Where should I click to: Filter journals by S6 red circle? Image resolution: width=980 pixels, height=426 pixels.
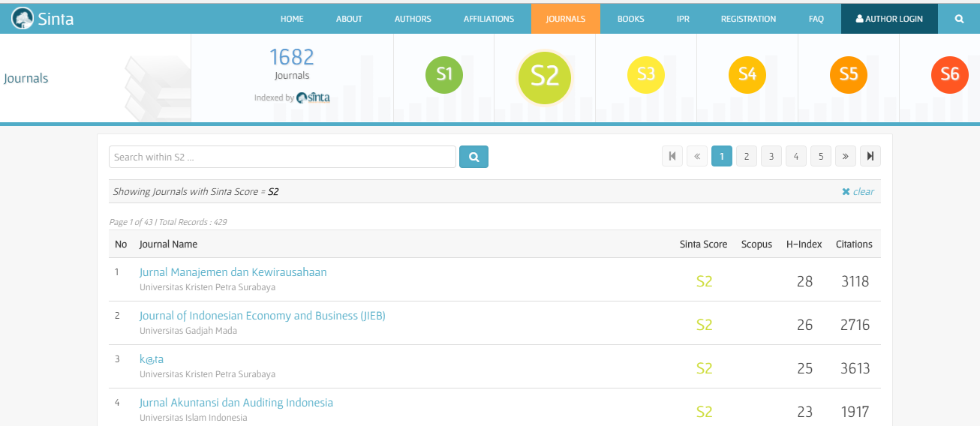(949, 74)
